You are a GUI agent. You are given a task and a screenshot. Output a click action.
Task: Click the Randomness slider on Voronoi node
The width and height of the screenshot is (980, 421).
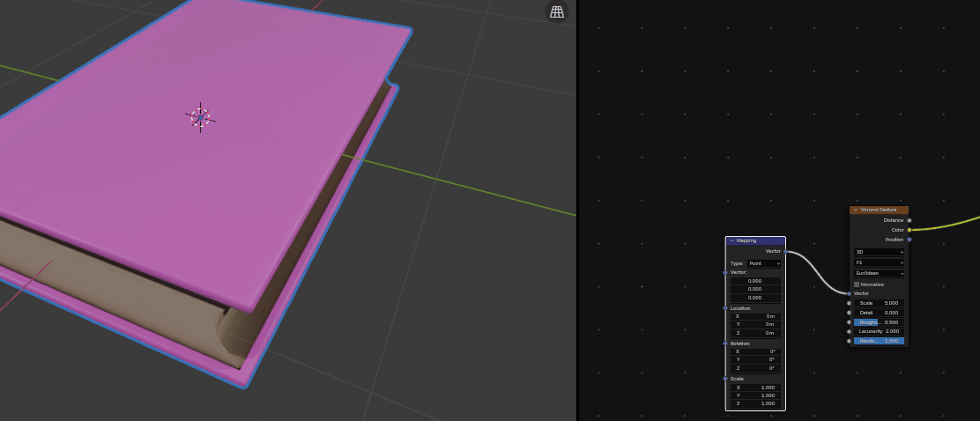pos(879,341)
